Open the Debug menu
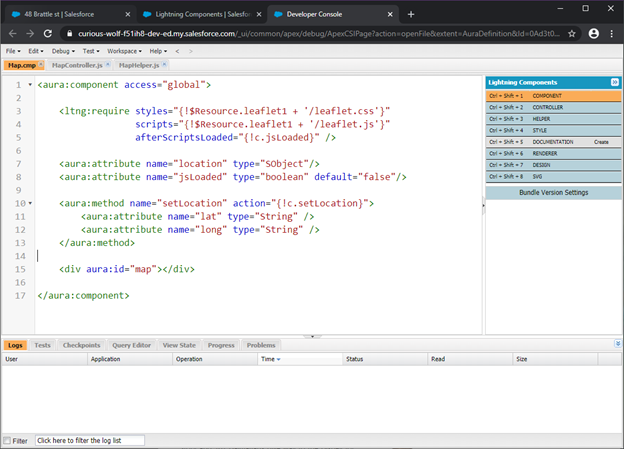The height and width of the screenshot is (449, 624). pyautogui.click(x=63, y=51)
